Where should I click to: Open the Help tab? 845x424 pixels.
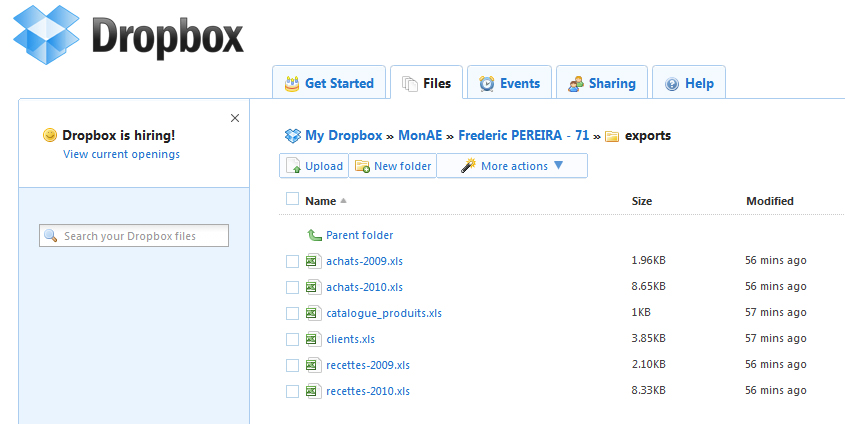click(689, 82)
